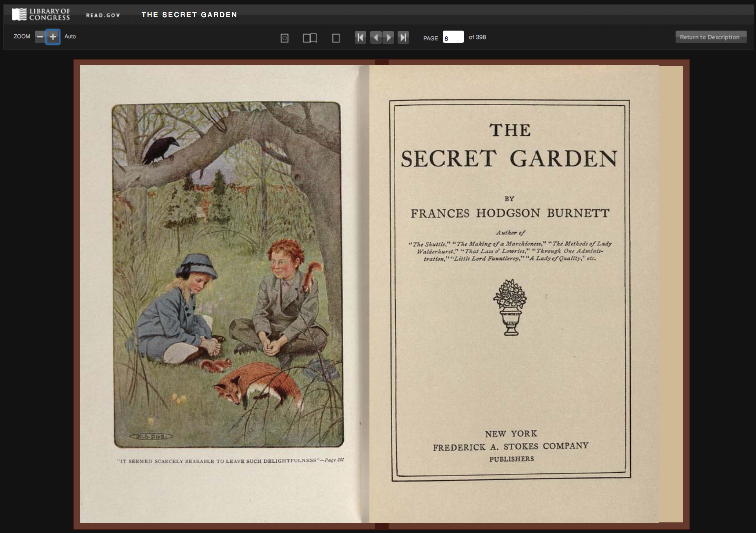Image resolution: width=756 pixels, height=533 pixels.
Task: Click the THE SECRET GARDEN title
Action: (x=189, y=15)
